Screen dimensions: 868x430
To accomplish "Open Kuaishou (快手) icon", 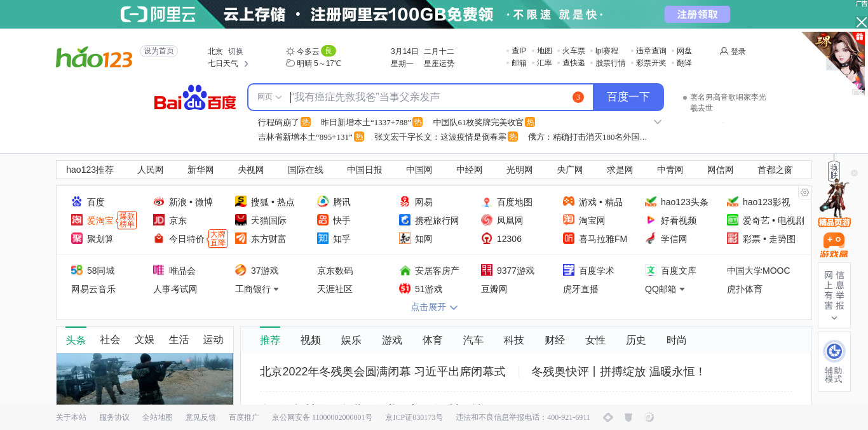I will [x=323, y=220].
